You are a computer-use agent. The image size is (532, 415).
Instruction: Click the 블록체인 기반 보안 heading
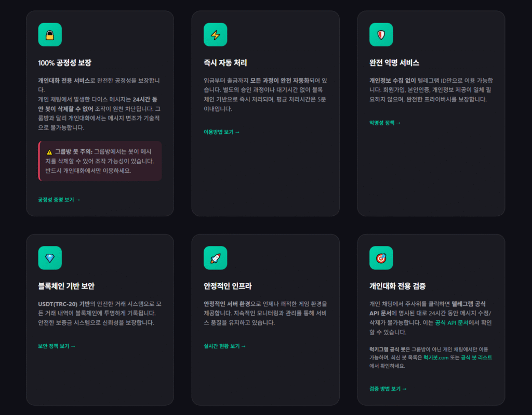[66, 286]
